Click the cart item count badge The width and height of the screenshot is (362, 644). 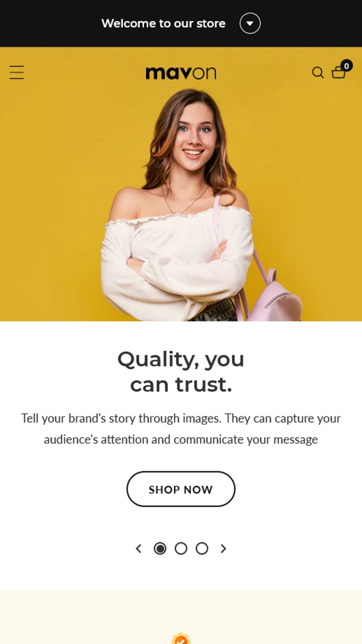[x=346, y=66]
